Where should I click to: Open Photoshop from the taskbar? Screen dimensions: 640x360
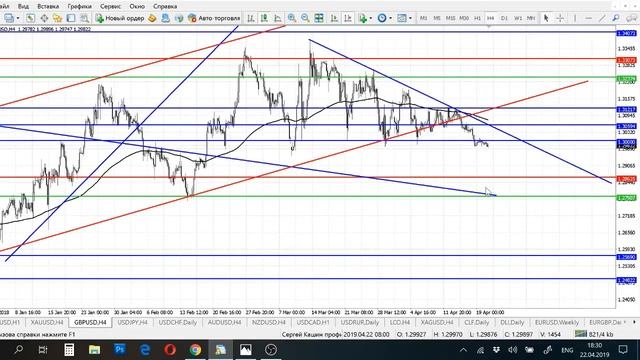click(x=120, y=350)
